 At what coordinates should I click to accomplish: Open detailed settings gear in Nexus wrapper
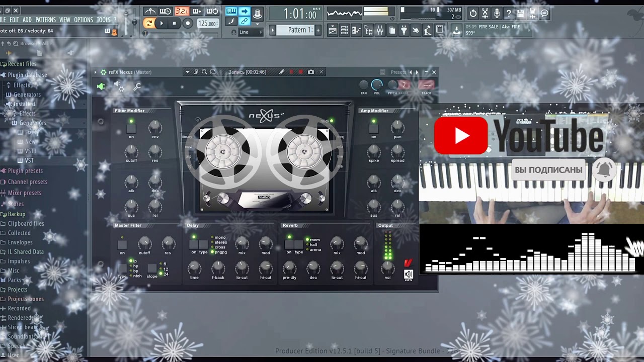(119, 87)
